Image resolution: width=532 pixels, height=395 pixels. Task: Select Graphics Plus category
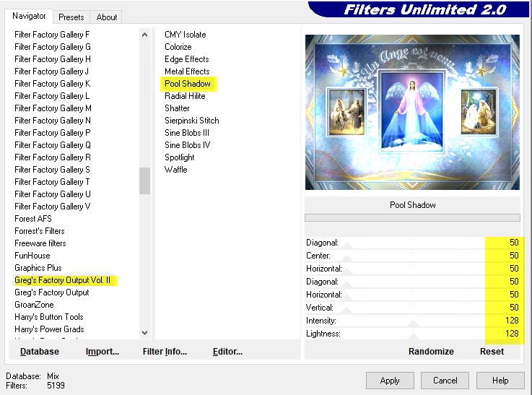point(38,268)
